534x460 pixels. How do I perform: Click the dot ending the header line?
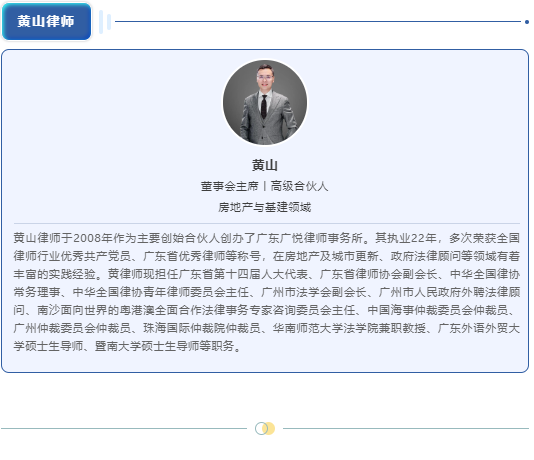click(x=527, y=22)
